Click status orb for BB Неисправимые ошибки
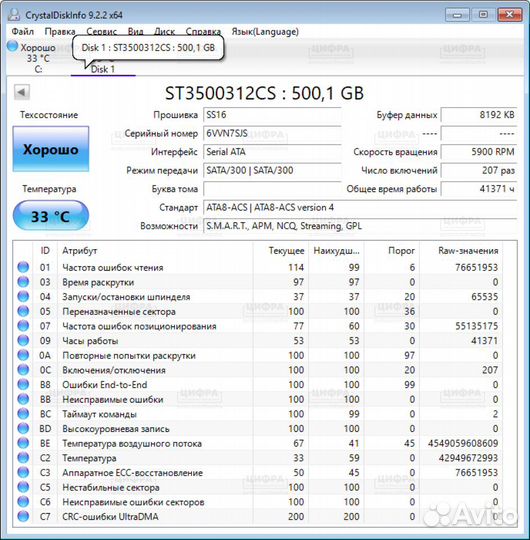The height and width of the screenshot is (540, 530). [23, 399]
